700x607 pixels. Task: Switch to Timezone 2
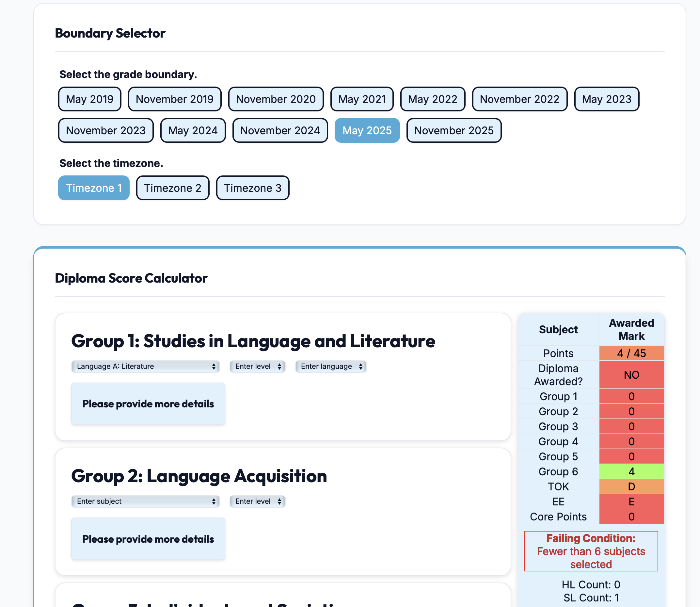(172, 188)
